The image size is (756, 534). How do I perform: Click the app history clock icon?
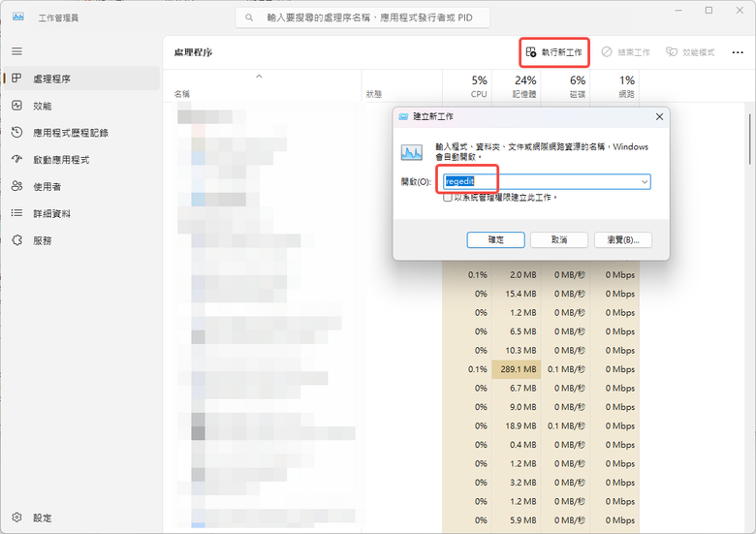pyautogui.click(x=16, y=132)
